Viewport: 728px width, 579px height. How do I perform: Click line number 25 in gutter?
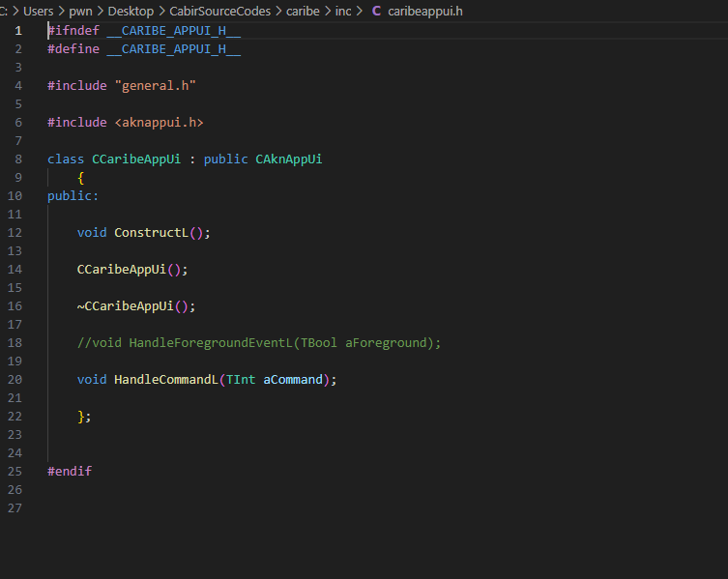[15, 472]
